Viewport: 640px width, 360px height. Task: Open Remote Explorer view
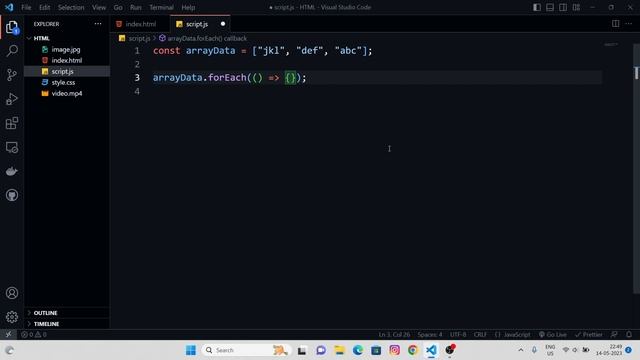click(12, 147)
